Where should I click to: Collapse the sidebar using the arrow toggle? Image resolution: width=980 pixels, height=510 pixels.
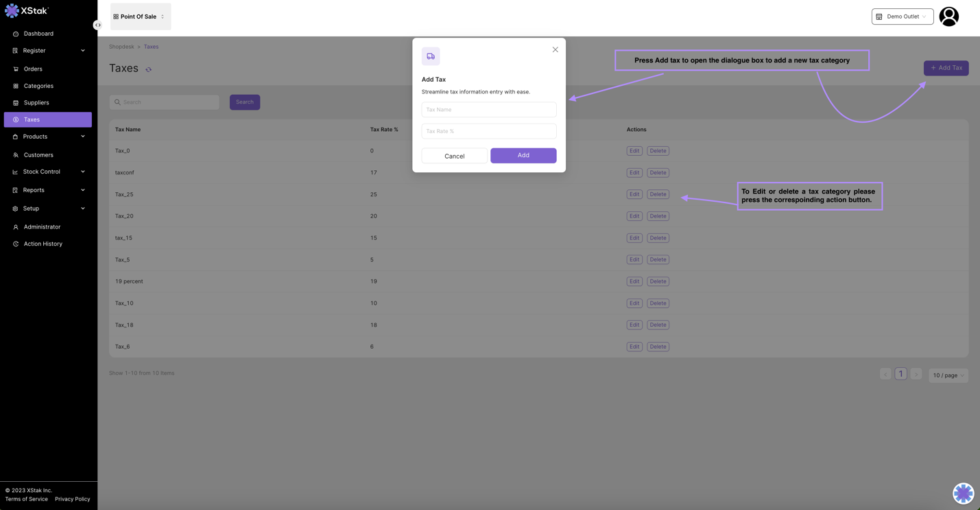(x=97, y=25)
